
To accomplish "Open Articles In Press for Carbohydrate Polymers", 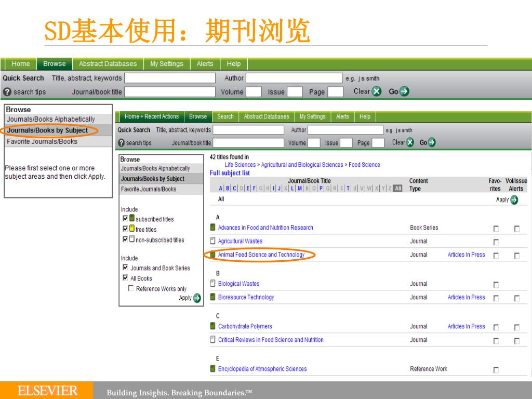I will coord(466,326).
